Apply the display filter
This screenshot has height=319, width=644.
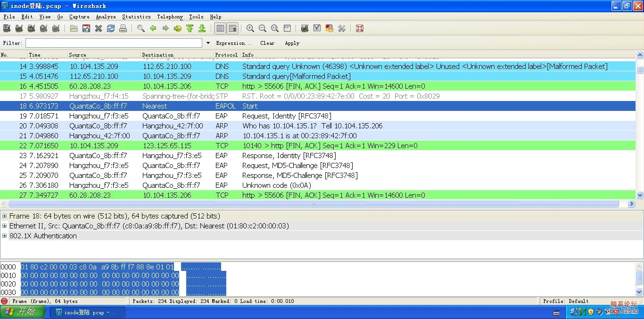click(x=292, y=43)
